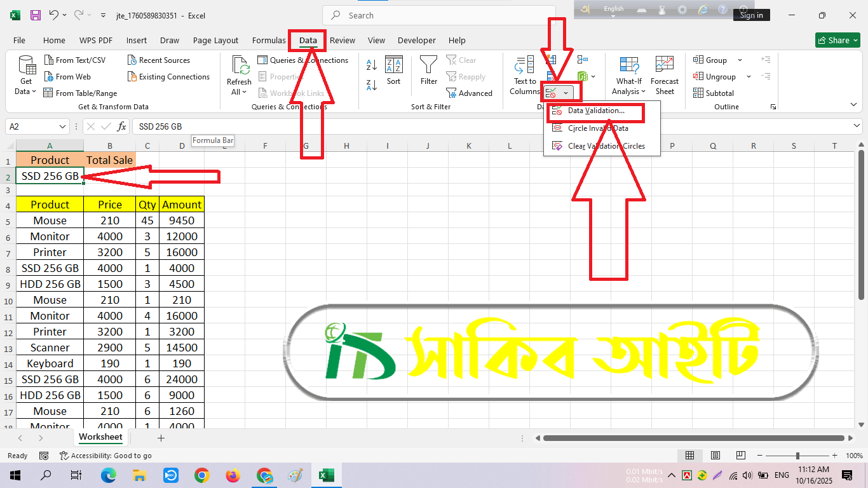Screen dimensions: 868x488
Task: Click the Sort Z to A icon
Action: tap(372, 85)
